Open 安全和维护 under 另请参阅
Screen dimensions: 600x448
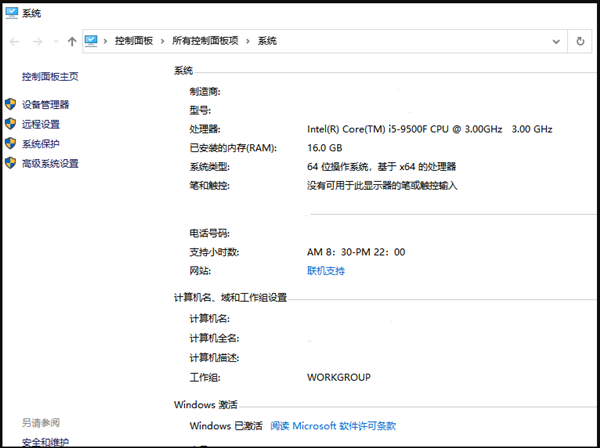[x=45, y=442]
